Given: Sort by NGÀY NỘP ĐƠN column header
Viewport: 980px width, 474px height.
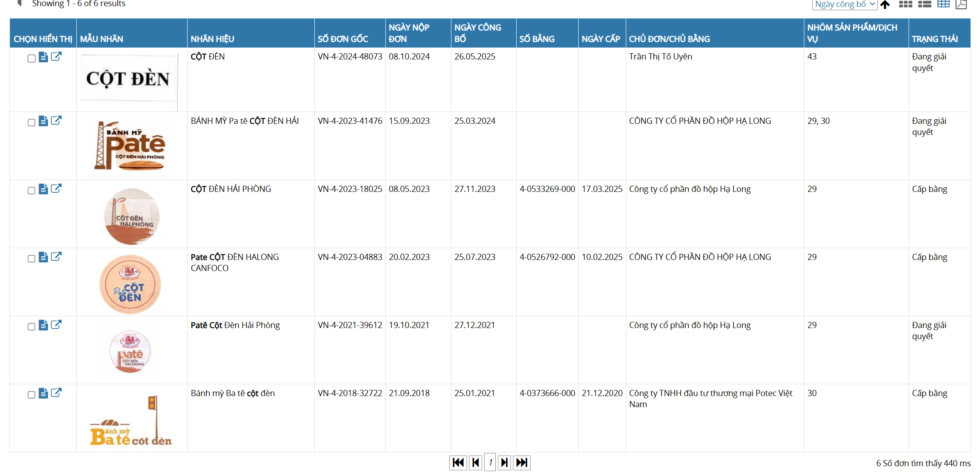Looking at the screenshot, I should (409, 33).
